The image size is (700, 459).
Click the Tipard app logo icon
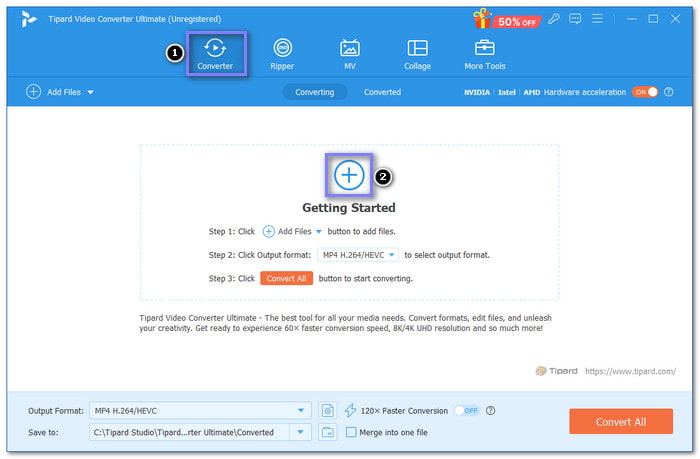point(29,19)
